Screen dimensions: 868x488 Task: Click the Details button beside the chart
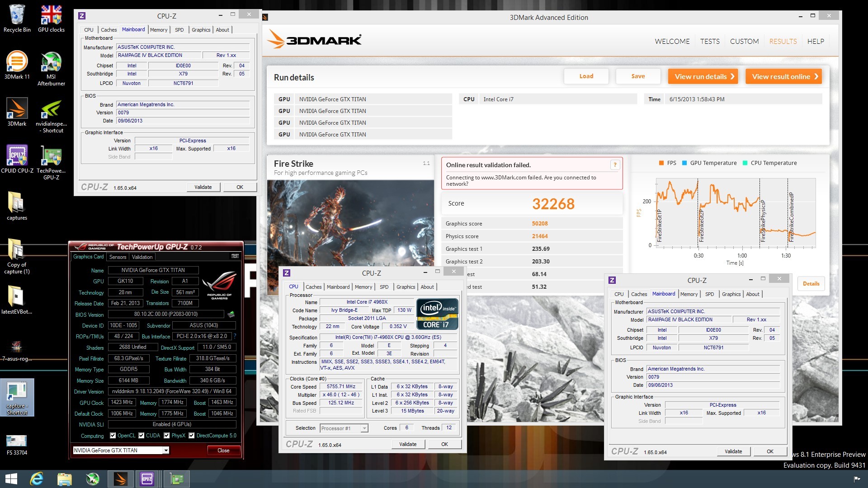point(811,284)
